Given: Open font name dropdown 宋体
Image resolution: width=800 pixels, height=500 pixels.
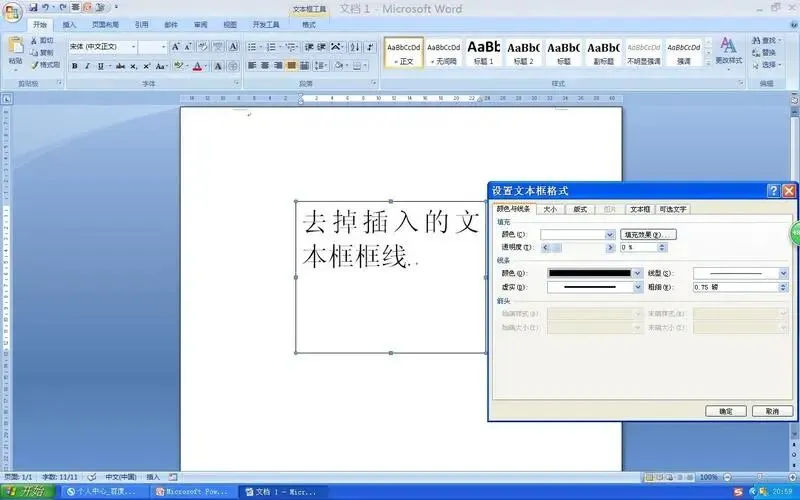Looking at the screenshot, I should coord(134,47).
